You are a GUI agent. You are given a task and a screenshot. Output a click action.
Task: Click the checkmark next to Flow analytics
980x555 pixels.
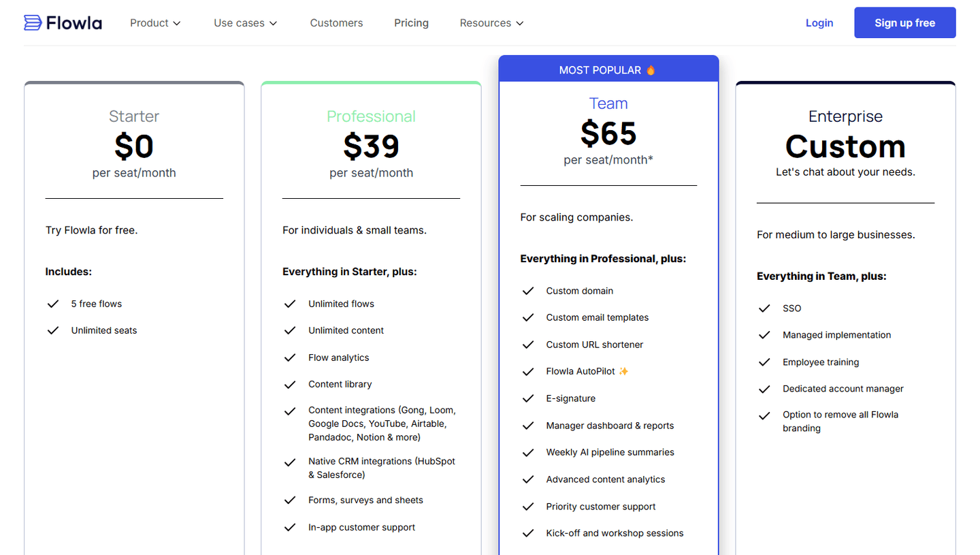290,358
